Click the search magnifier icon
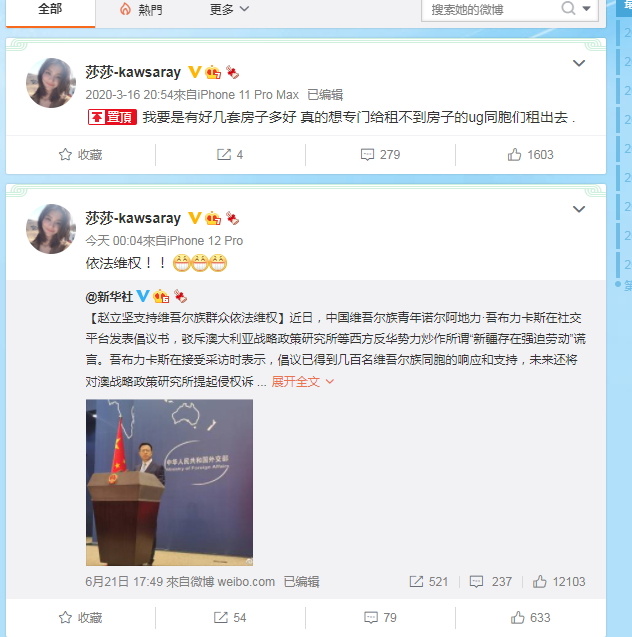 [568, 7]
